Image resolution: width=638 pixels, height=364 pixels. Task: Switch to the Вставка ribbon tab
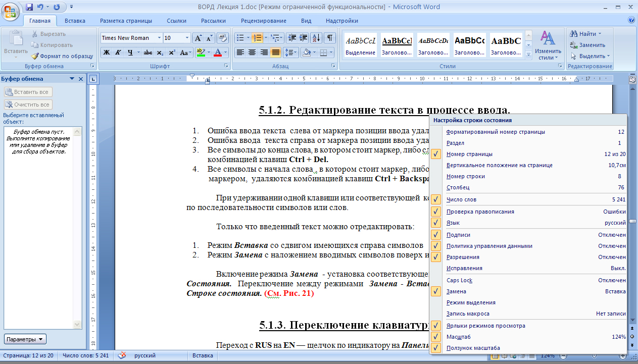coord(75,21)
